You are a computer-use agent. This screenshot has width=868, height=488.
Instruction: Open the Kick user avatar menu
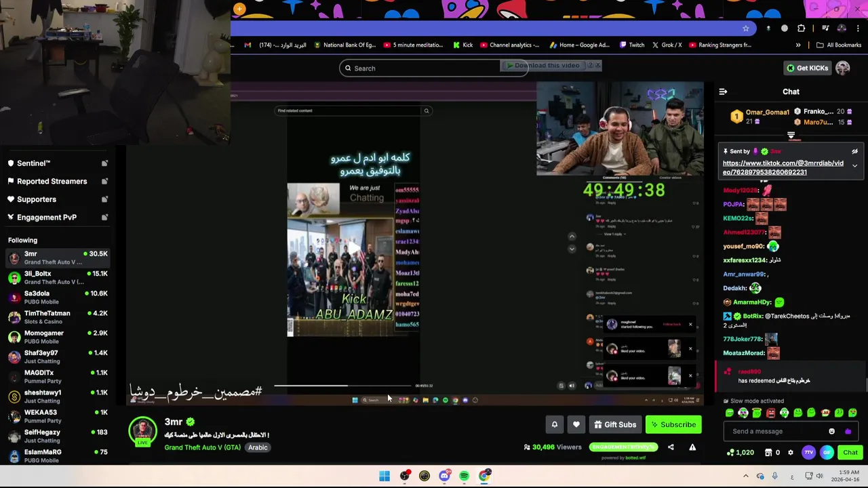click(842, 68)
